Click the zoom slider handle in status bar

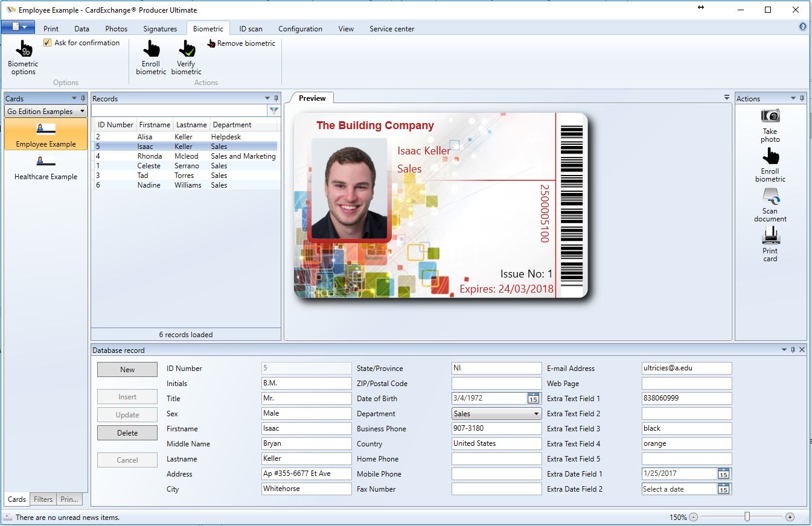(x=747, y=517)
